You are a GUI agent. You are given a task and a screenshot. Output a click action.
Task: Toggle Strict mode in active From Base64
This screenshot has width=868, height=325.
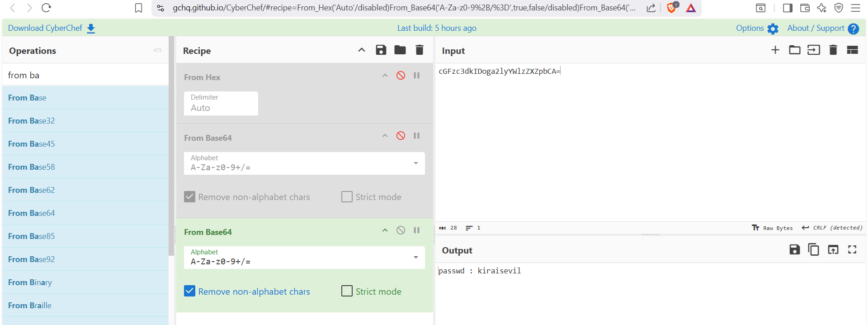click(x=347, y=291)
